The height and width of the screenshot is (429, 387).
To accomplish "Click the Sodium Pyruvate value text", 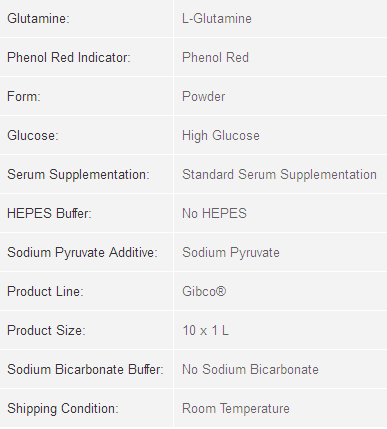I will [x=231, y=252].
